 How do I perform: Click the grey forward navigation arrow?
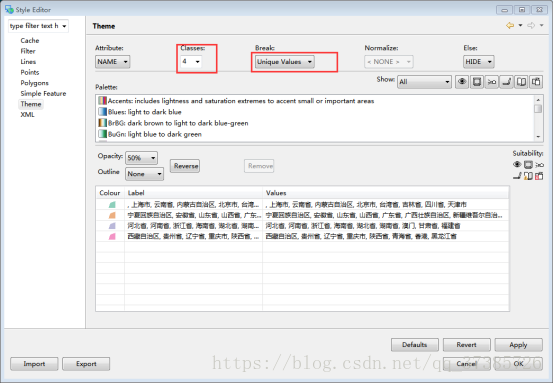(x=531, y=25)
